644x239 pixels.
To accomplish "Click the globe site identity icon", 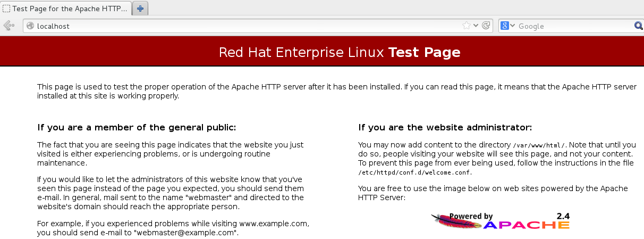I will point(30,26).
